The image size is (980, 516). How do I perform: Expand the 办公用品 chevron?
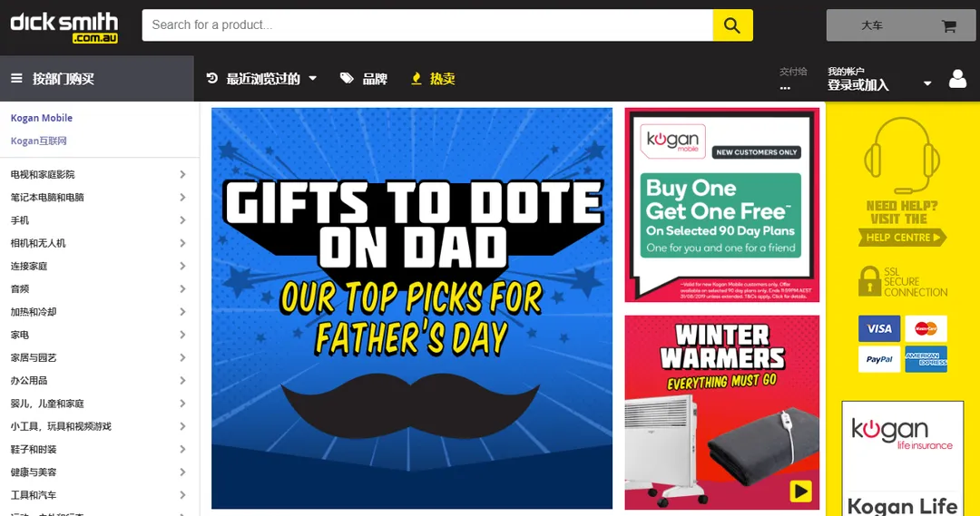click(x=182, y=381)
